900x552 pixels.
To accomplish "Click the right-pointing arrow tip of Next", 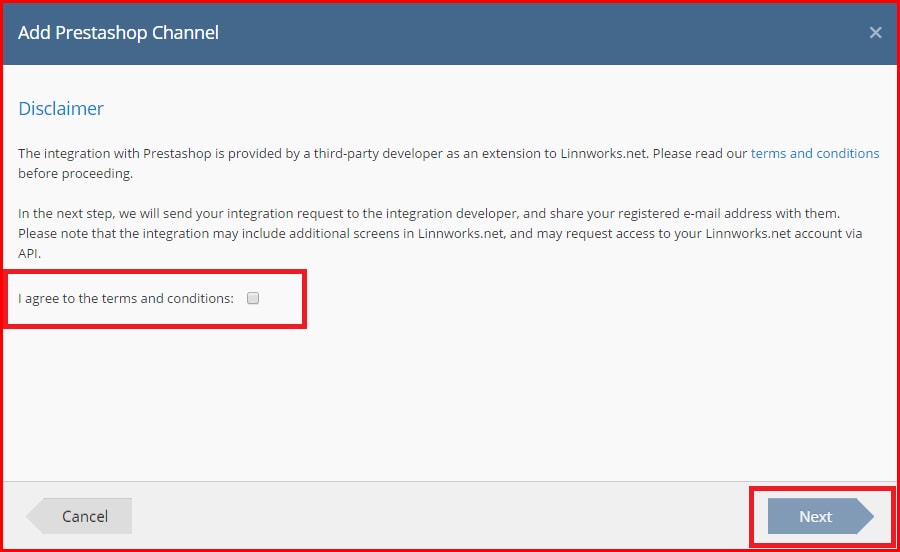I will pos(866,516).
